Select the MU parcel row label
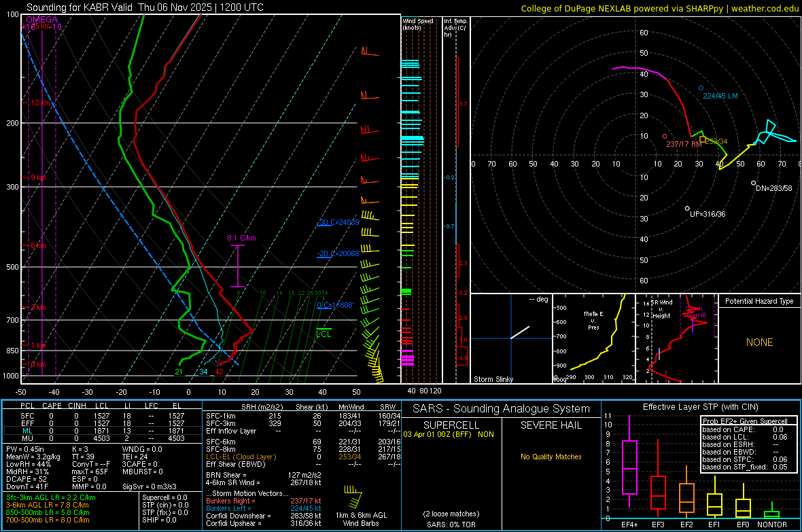Screen dimensions: 802x532 27,438
